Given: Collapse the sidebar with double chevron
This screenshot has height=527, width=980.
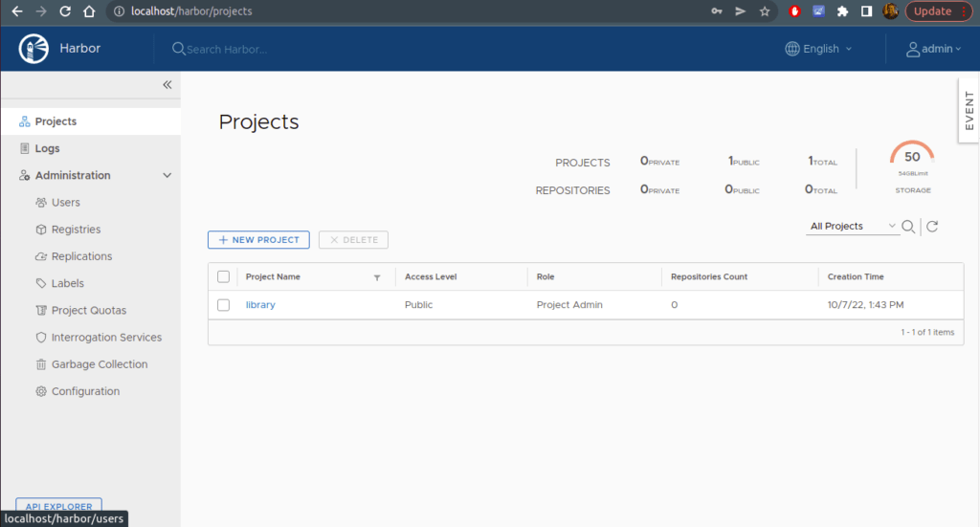Looking at the screenshot, I should pos(167,85).
